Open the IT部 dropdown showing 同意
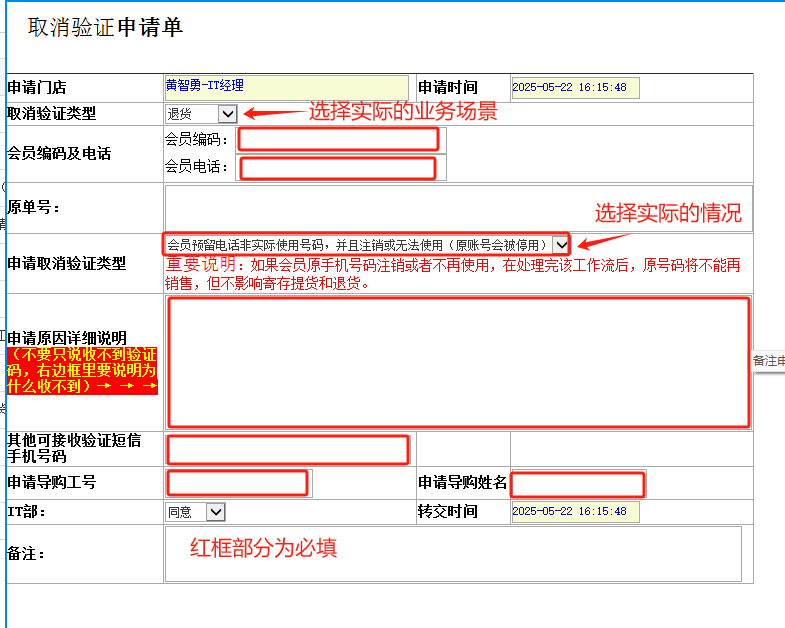 196,512
